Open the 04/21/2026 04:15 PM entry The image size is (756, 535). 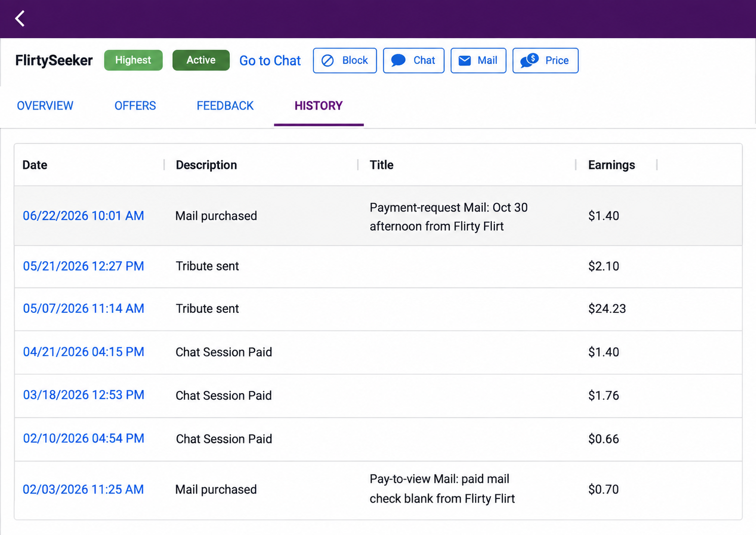pos(84,352)
